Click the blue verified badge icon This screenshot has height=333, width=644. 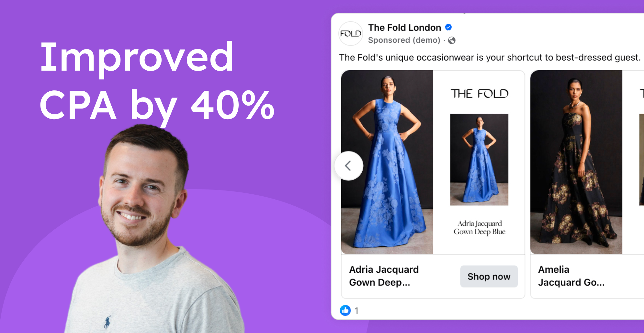[x=448, y=27]
